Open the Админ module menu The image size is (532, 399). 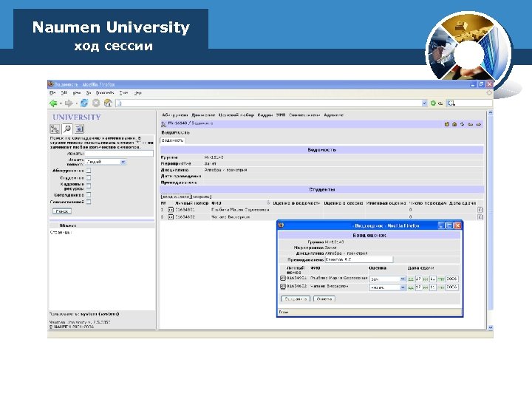[x=333, y=115]
